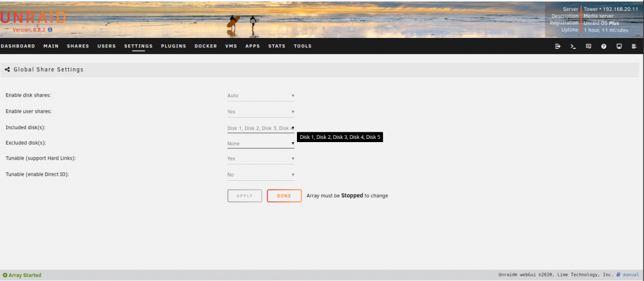Click the manual book icon in footer
This screenshot has width=644, height=281.
618,275
